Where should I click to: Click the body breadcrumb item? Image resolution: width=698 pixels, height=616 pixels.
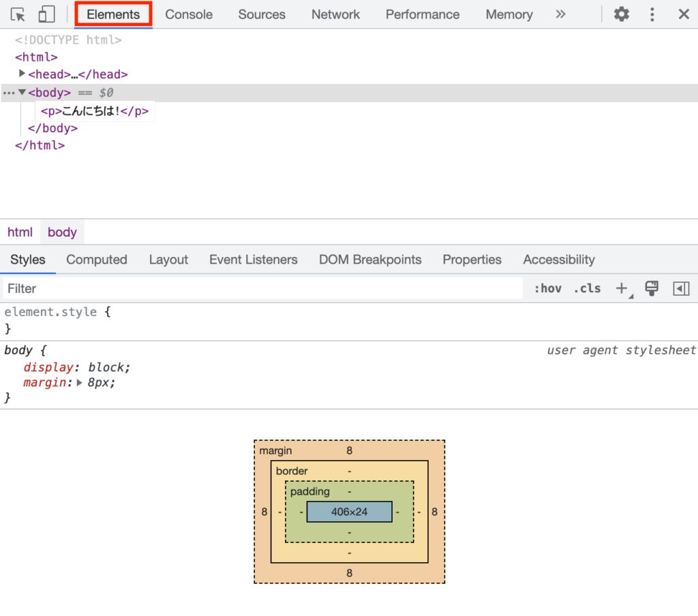click(x=62, y=232)
